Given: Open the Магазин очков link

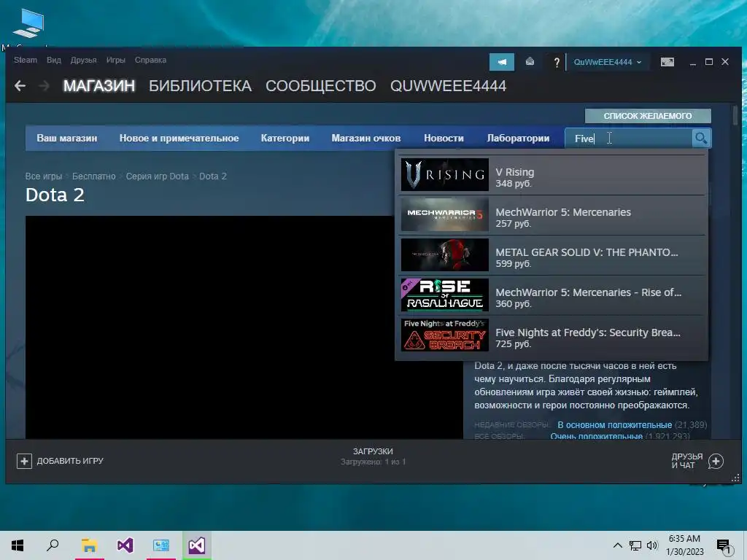Looking at the screenshot, I should tap(366, 138).
